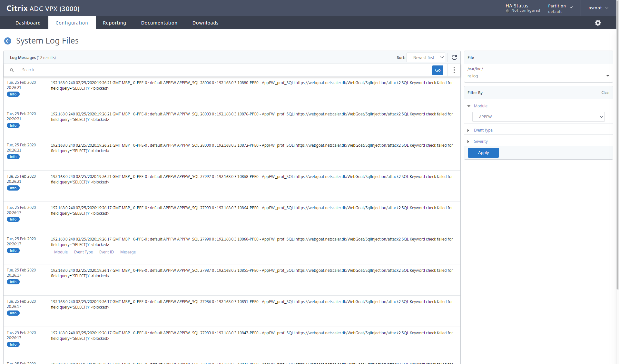This screenshot has width=619, height=364.
Task: Open the settings gear icon
Action: (x=598, y=23)
